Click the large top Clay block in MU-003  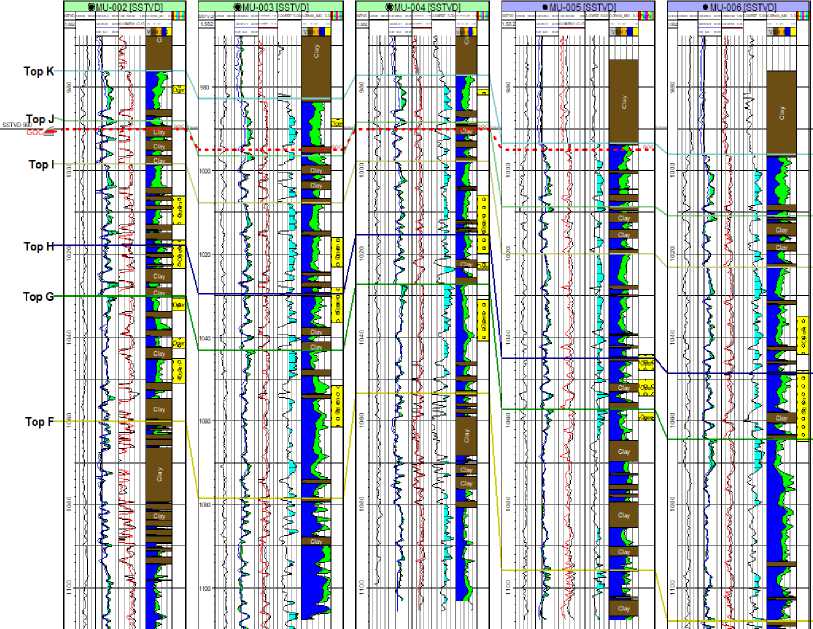coord(316,66)
